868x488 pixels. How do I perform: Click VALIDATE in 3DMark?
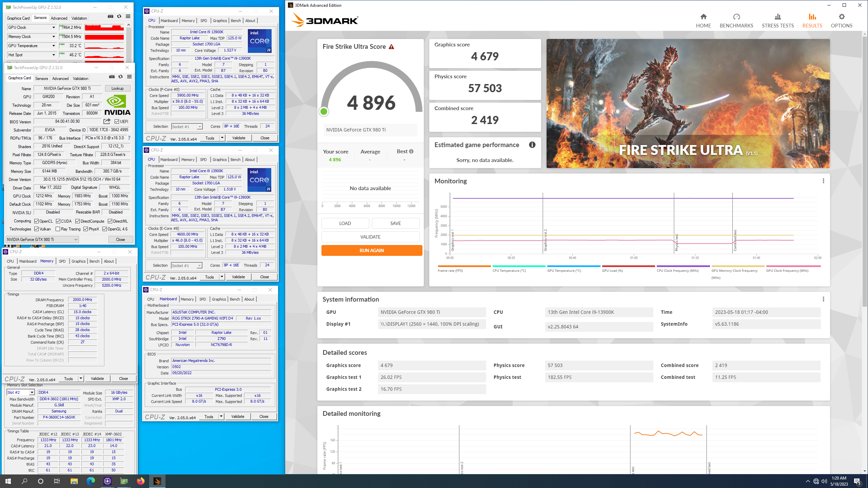[370, 237]
